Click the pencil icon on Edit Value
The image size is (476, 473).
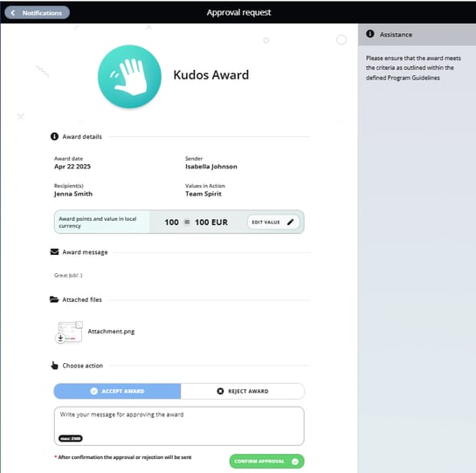point(291,222)
